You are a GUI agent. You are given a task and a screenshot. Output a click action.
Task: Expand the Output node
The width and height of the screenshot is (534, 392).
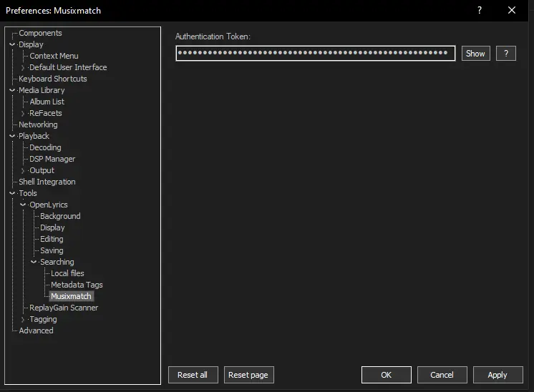(x=23, y=170)
